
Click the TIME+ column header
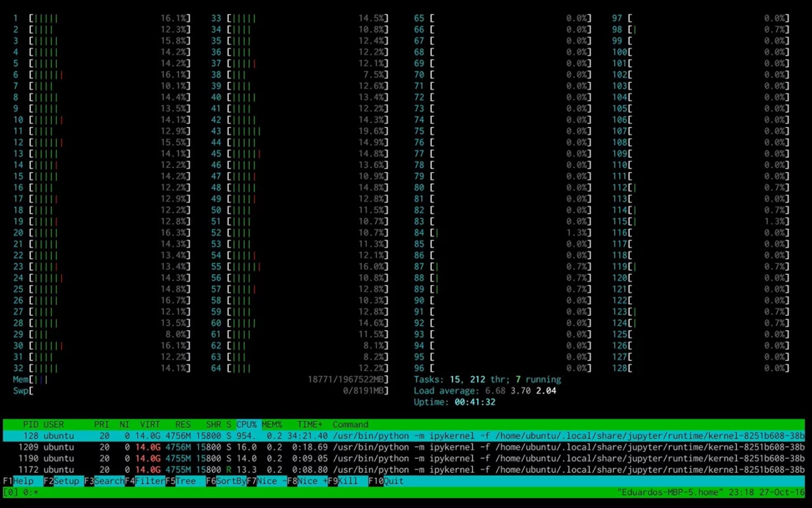310,424
